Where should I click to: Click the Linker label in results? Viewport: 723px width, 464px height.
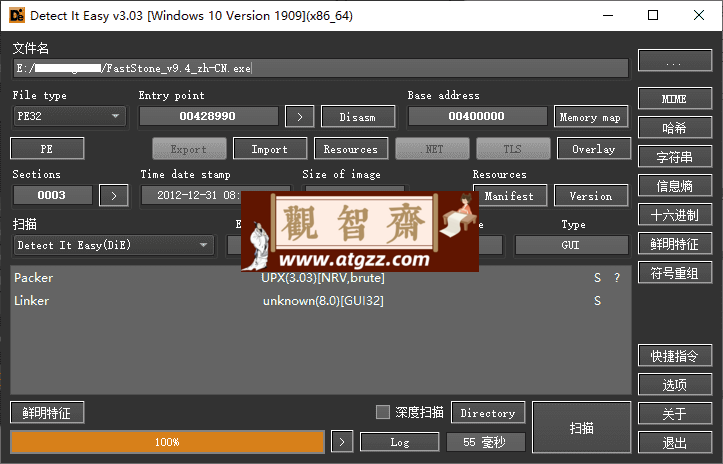point(31,301)
